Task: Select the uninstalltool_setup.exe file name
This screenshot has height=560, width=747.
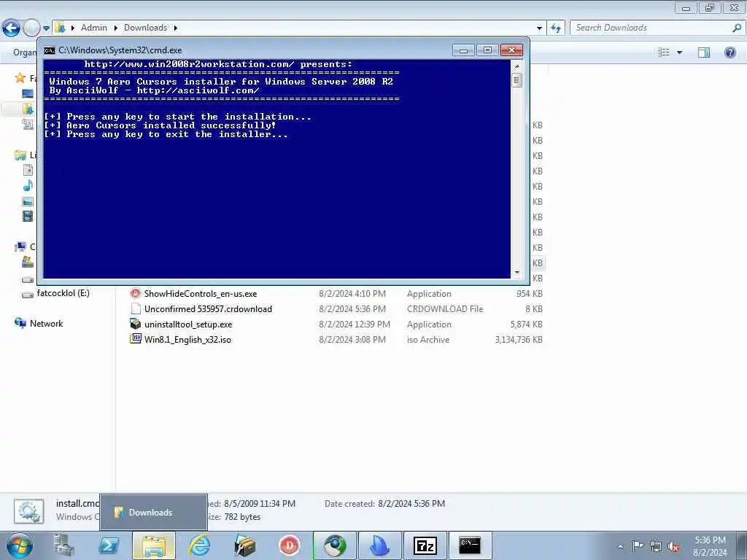Action: pyautogui.click(x=188, y=324)
